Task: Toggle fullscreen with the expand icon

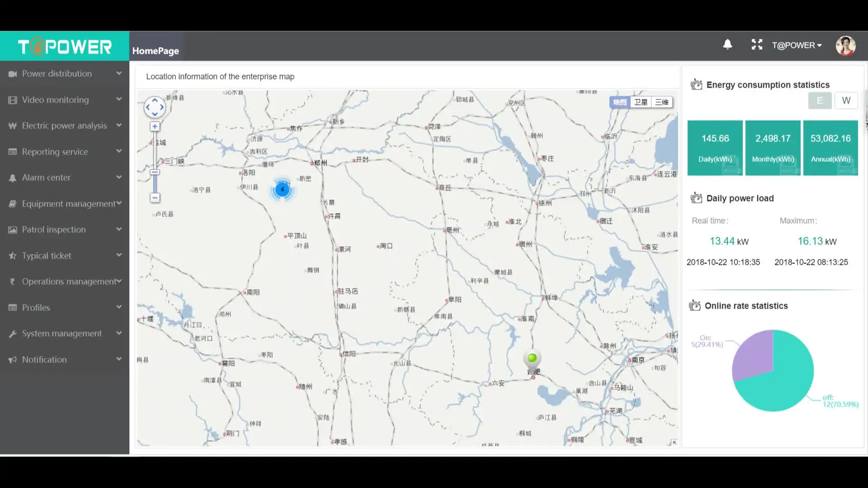Action: (757, 44)
